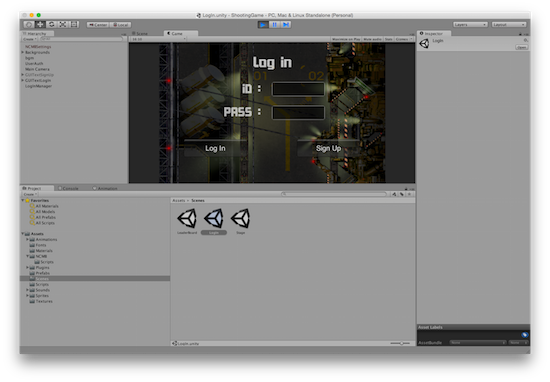Click Open button in Inspector
This screenshot has width=550, height=382.
point(522,47)
